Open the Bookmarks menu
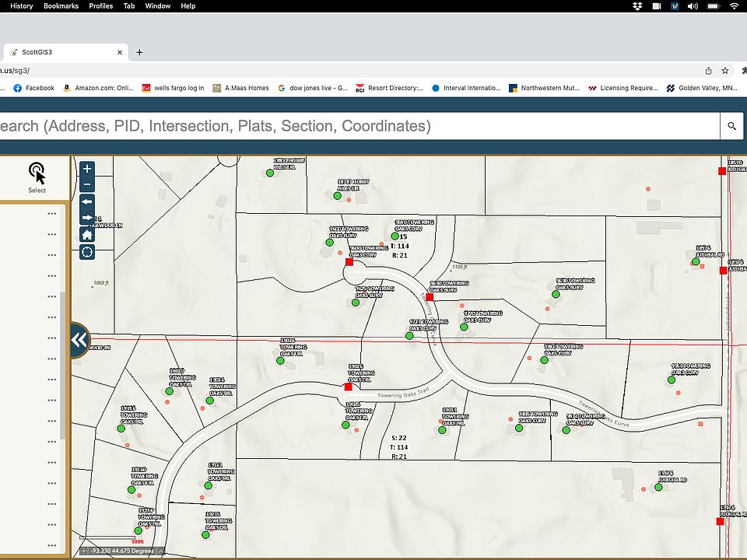 click(x=61, y=5)
